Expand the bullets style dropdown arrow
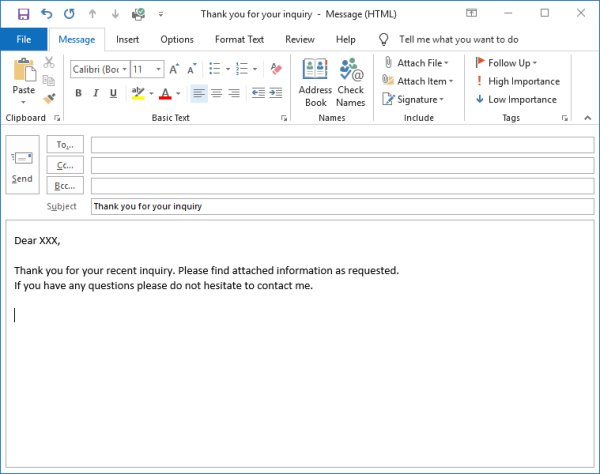600x474 pixels. pos(228,69)
